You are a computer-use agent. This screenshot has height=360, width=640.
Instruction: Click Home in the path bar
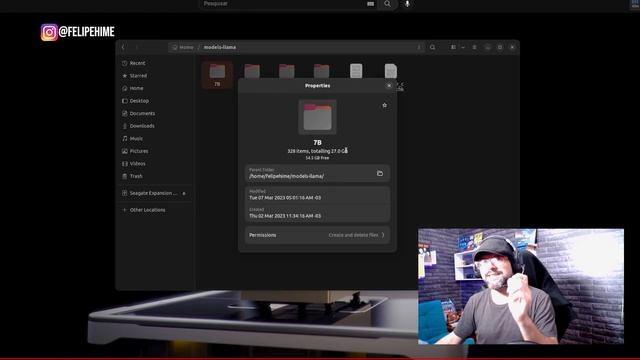(x=183, y=47)
